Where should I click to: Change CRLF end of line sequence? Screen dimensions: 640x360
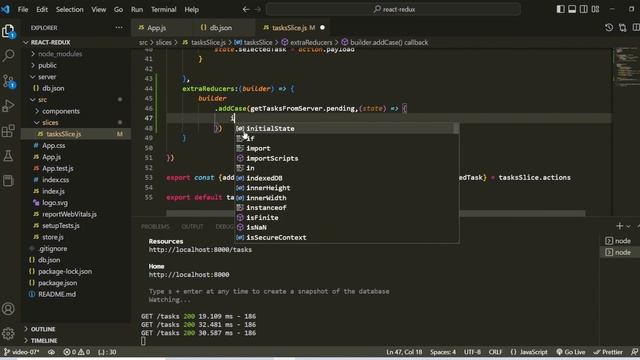495,352
